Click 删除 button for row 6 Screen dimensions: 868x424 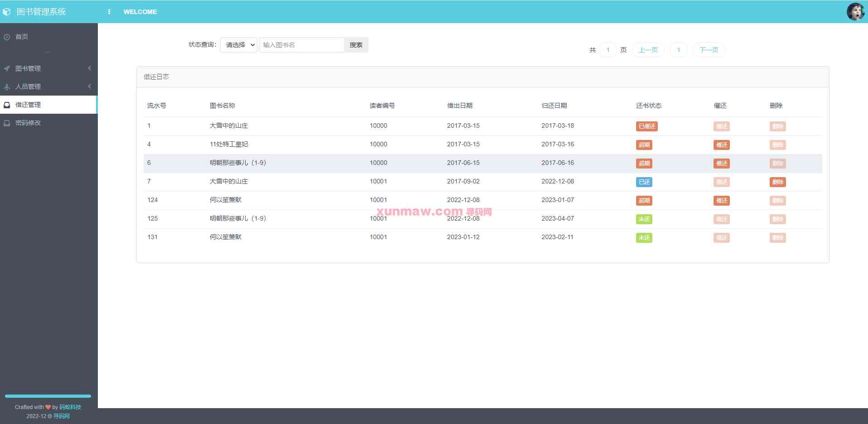[778, 164]
